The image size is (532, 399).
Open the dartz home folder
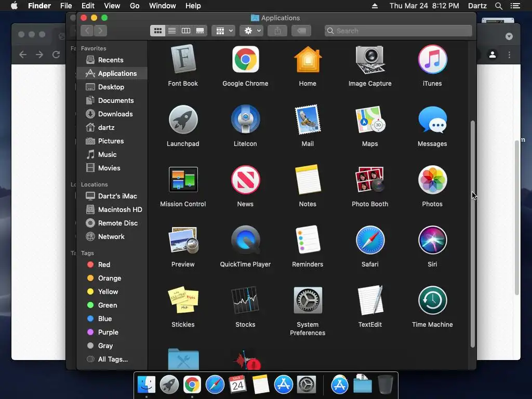click(112, 128)
